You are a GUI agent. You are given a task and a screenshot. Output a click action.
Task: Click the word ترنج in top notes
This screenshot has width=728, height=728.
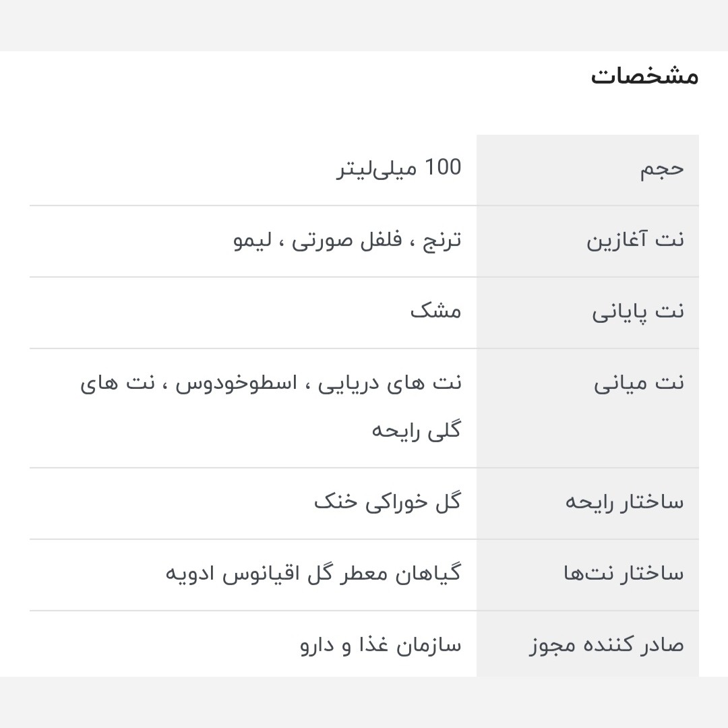click(x=442, y=241)
